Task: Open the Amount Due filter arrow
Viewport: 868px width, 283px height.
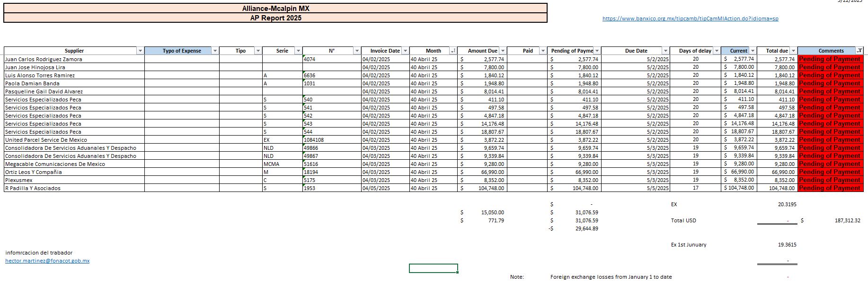Action: (x=503, y=51)
